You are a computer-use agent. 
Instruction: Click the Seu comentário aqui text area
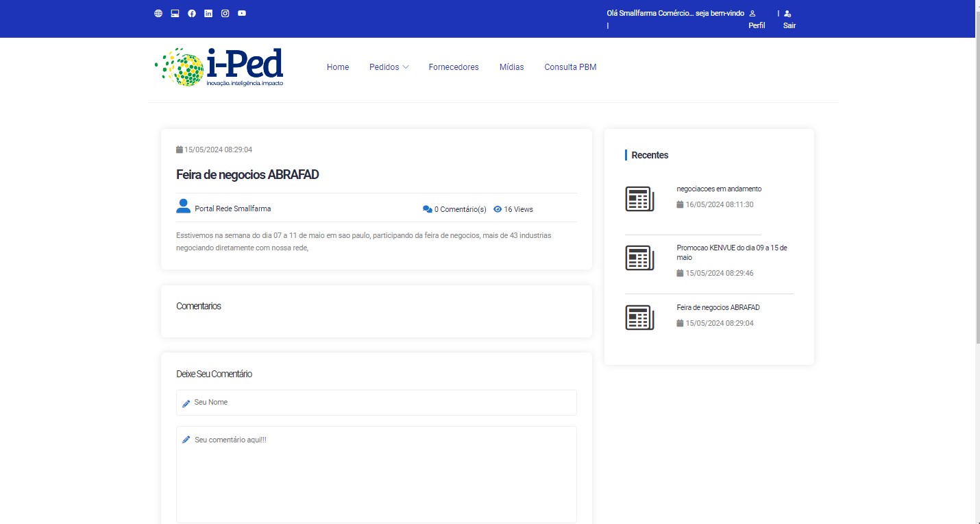[x=376, y=474]
